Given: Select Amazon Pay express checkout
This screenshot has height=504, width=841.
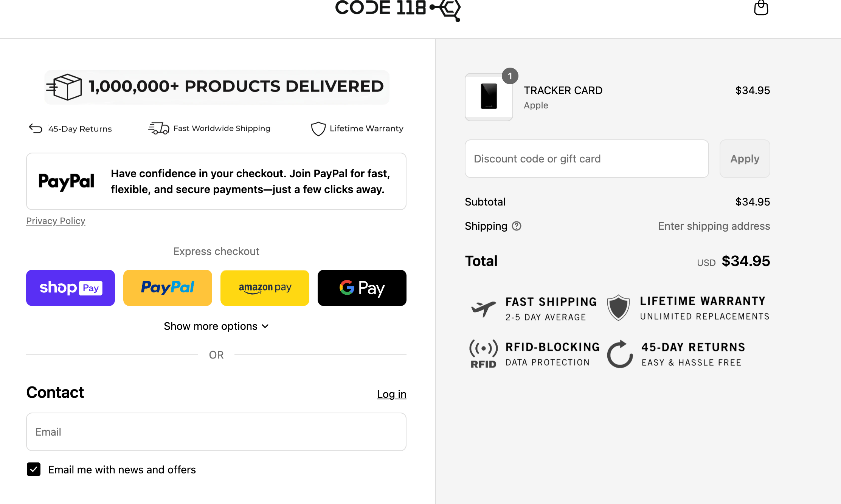Looking at the screenshot, I should 265,288.
